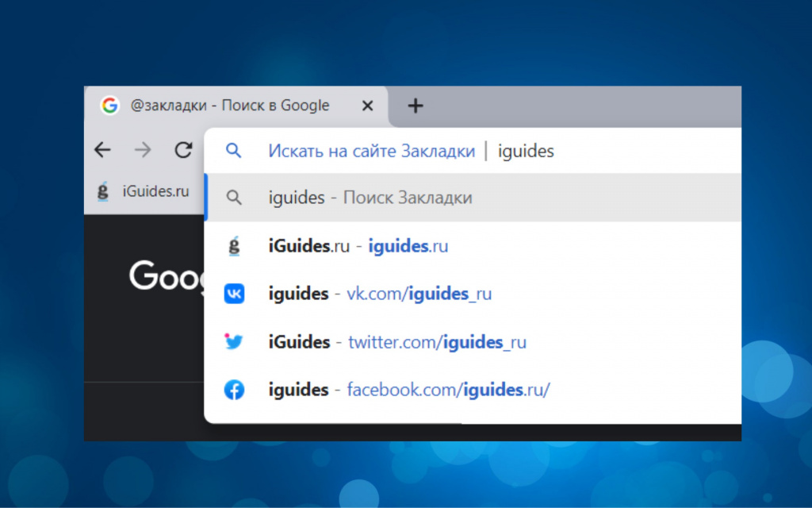Focus the omnibox text 'iguides'
The image size is (812, 508).
[x=526, y=152]
